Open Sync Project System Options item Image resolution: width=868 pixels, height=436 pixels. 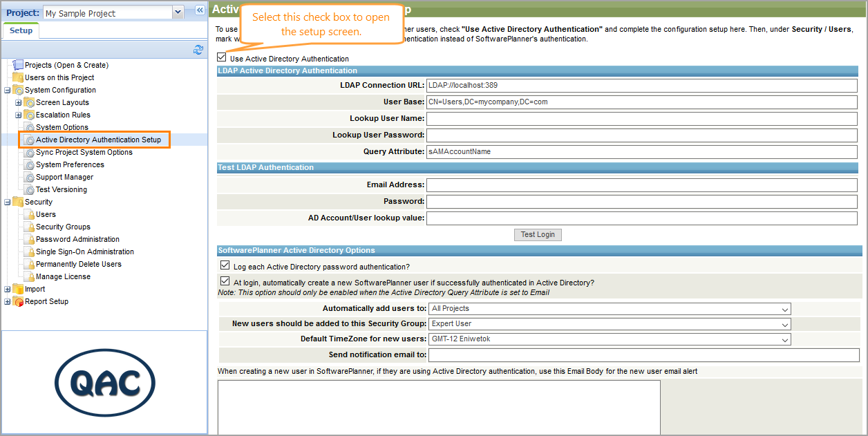coord(84,152)
